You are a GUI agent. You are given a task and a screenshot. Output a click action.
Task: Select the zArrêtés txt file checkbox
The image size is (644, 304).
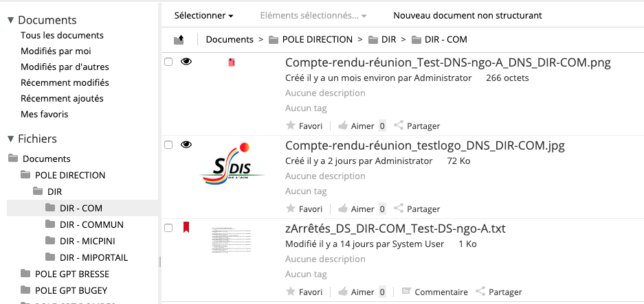click(x=168, y=228)
